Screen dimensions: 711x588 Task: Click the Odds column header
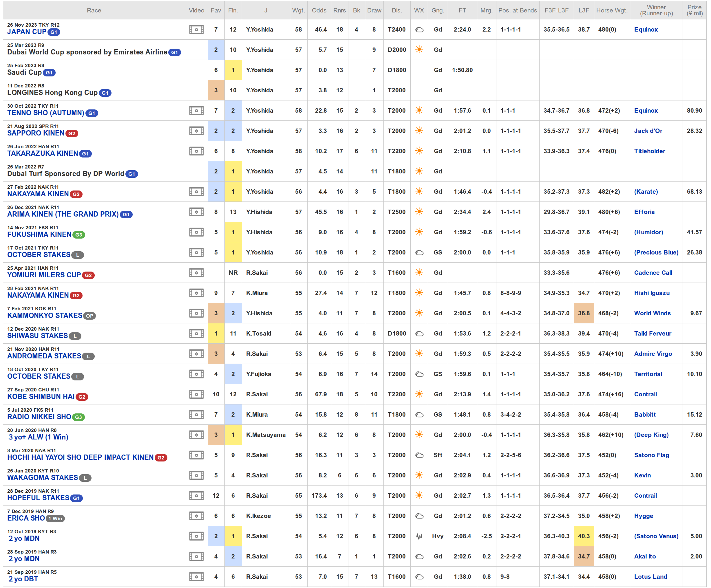[x=319, y=10]
